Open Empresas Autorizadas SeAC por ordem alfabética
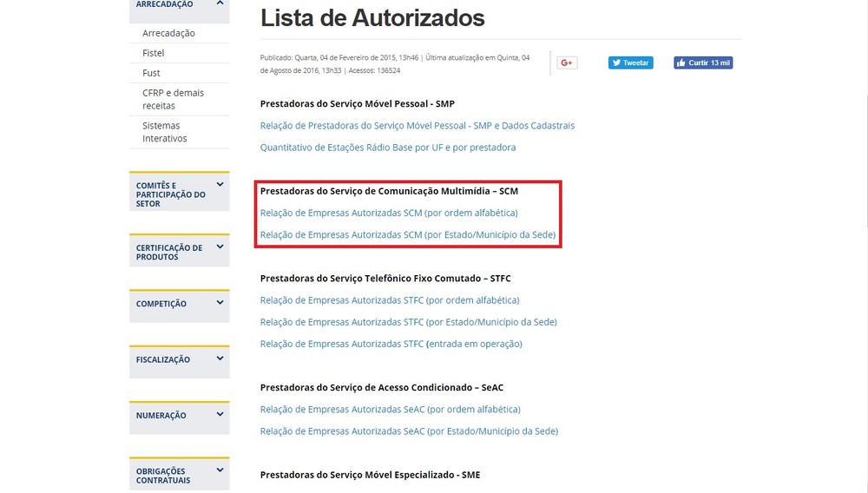868x493 pixels. 391,409
